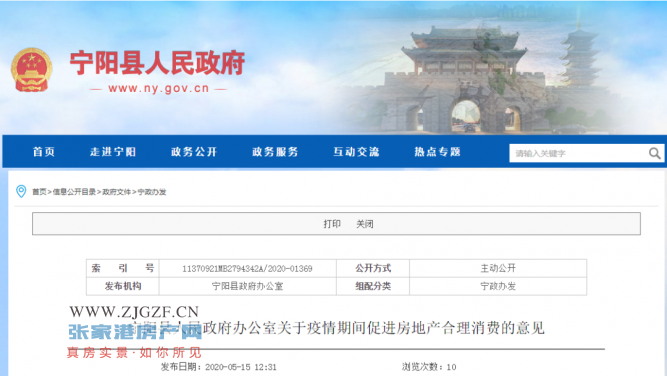Screen dimensions: 667x376
Task: Click the 公开方式 label cell
Action: tap(373, 268)
